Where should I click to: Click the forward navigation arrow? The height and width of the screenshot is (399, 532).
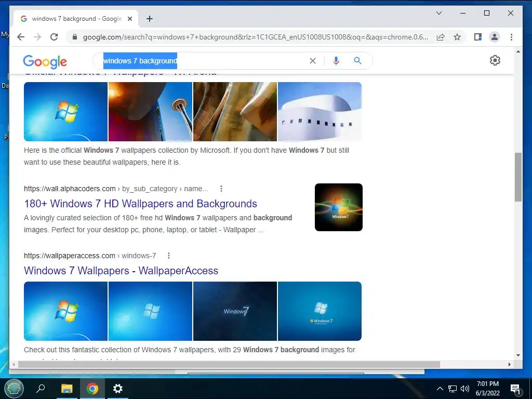[x=37, y=37]
